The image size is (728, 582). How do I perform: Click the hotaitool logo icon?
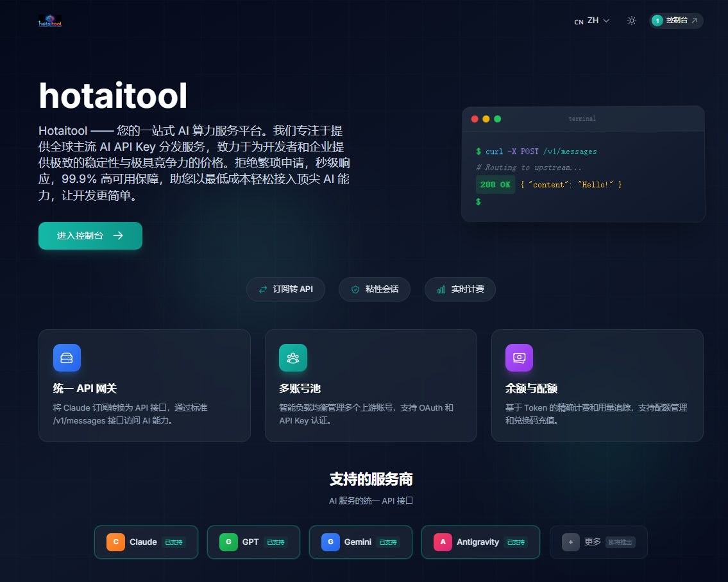pyautogui.click(x=50, y=20)
